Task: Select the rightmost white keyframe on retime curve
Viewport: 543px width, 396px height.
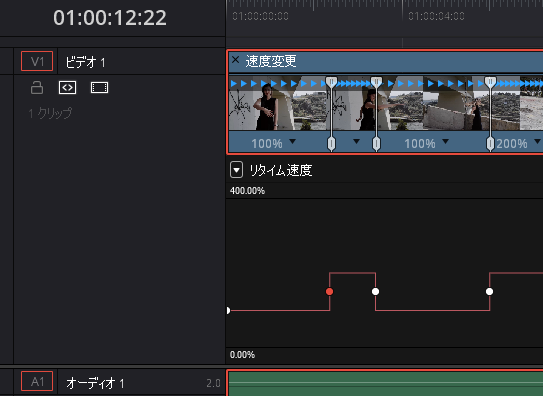Action: (489, 291)
